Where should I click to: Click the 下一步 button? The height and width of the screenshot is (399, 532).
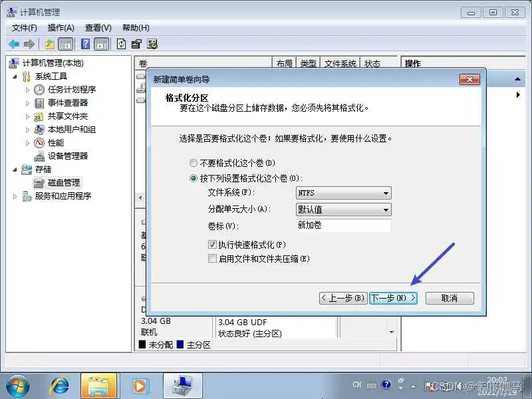pyautogui.click(x=392, y=298)
